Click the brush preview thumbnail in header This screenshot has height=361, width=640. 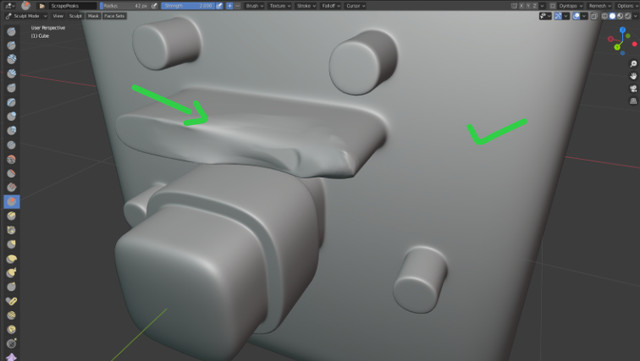pyautogui.click(x=26, y=6)
